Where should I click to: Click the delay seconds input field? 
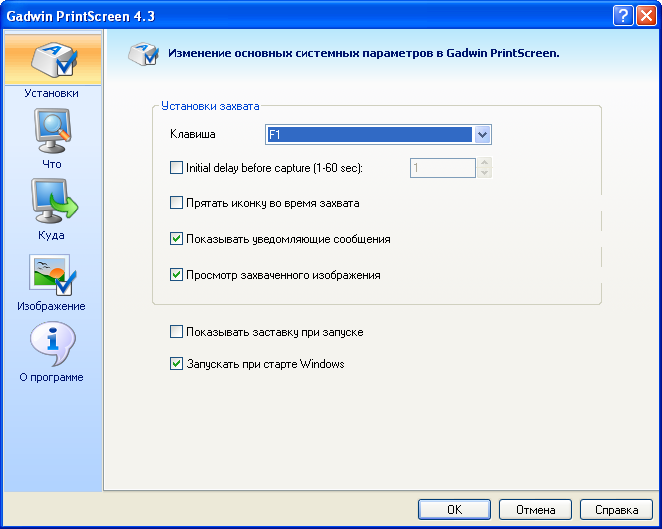click(x=443, y=168)
